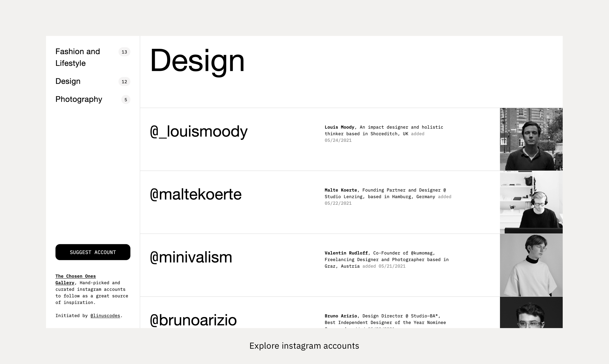Click Malte Koerte's portrait with headphones

point(531,202)
